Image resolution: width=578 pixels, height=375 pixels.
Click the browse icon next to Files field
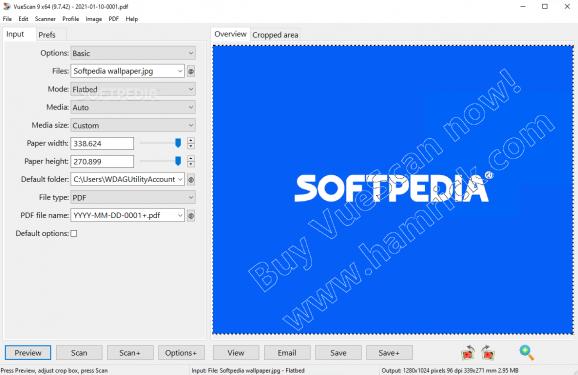191,71
